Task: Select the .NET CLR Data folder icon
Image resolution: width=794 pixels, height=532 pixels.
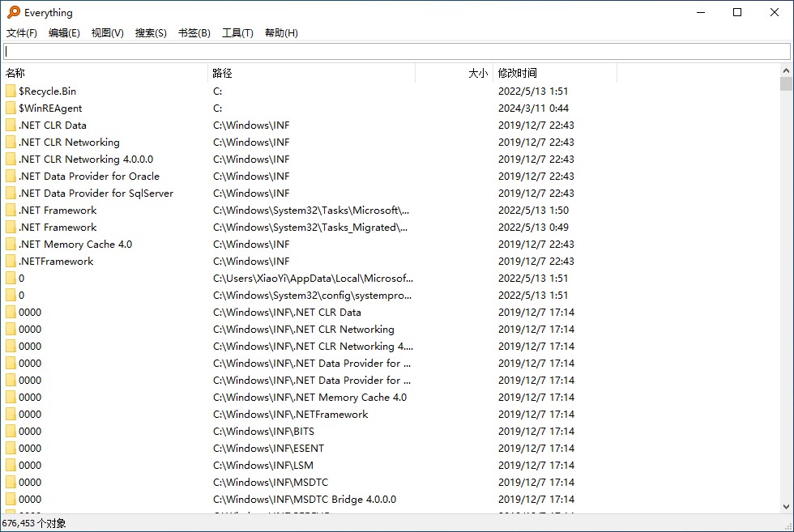Action: point(11,126)
